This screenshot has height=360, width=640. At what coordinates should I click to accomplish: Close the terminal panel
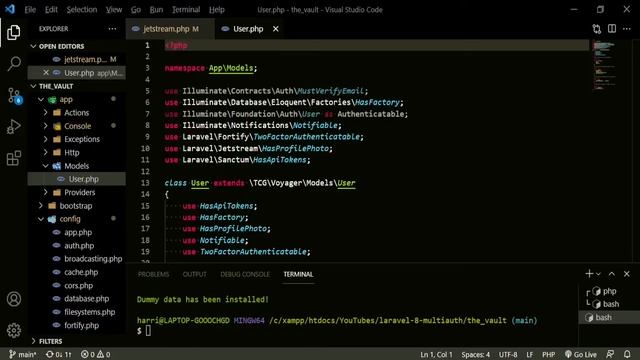(627, 274)
